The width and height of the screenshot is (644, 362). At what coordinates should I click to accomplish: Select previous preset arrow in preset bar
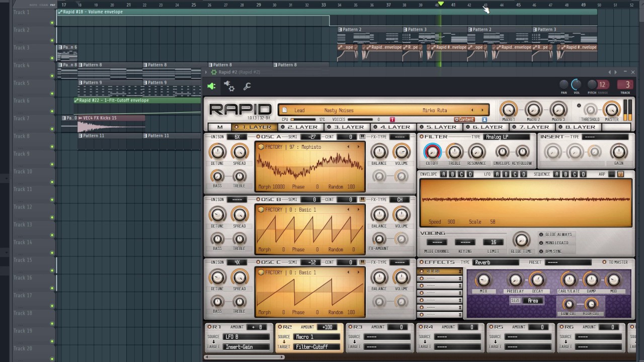click(x=472, y=110)
